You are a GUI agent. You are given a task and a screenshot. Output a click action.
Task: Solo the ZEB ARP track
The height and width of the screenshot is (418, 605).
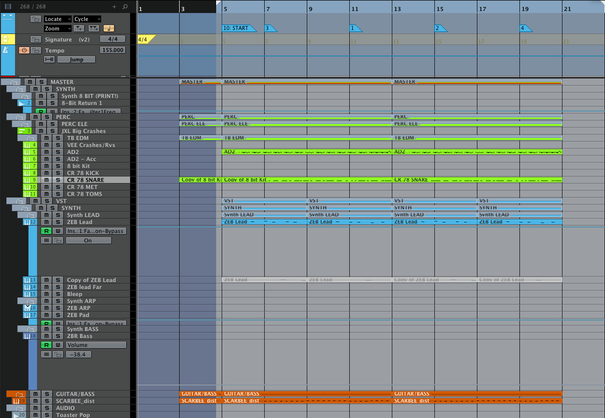coord(58,308)
